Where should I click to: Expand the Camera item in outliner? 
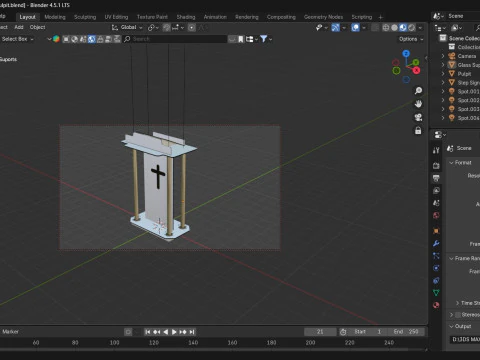point(443,56)
